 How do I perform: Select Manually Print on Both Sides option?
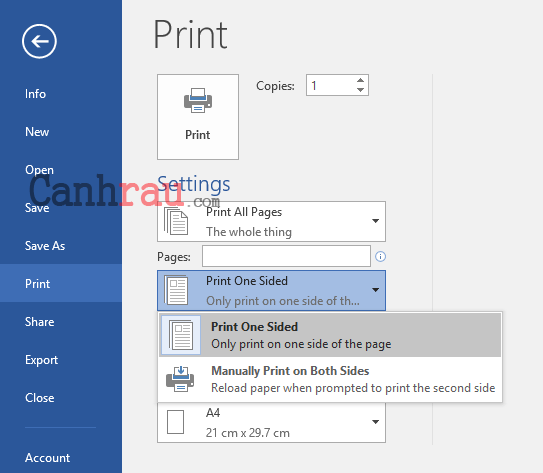tap(330, 379)
